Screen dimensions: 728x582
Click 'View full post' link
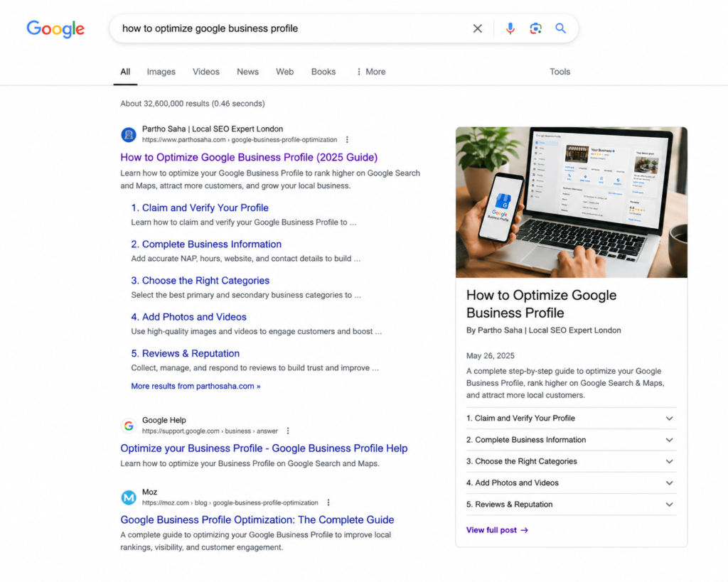497,530
